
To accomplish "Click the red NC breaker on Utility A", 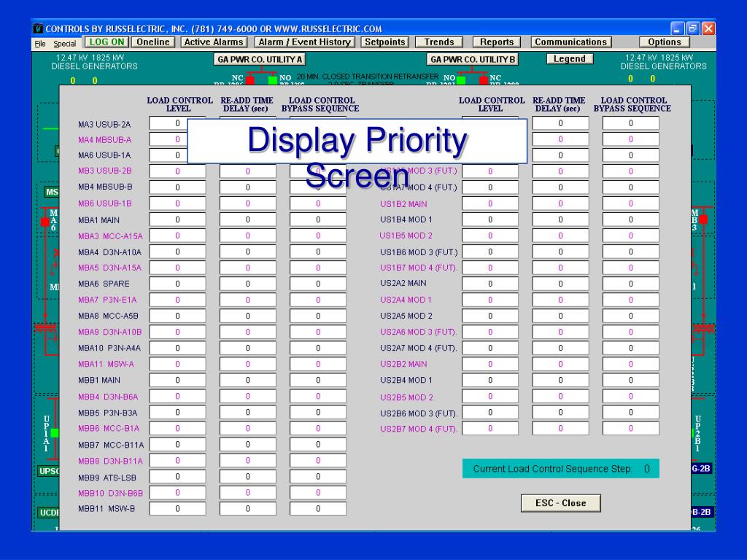I will click(x=249, y=80).
